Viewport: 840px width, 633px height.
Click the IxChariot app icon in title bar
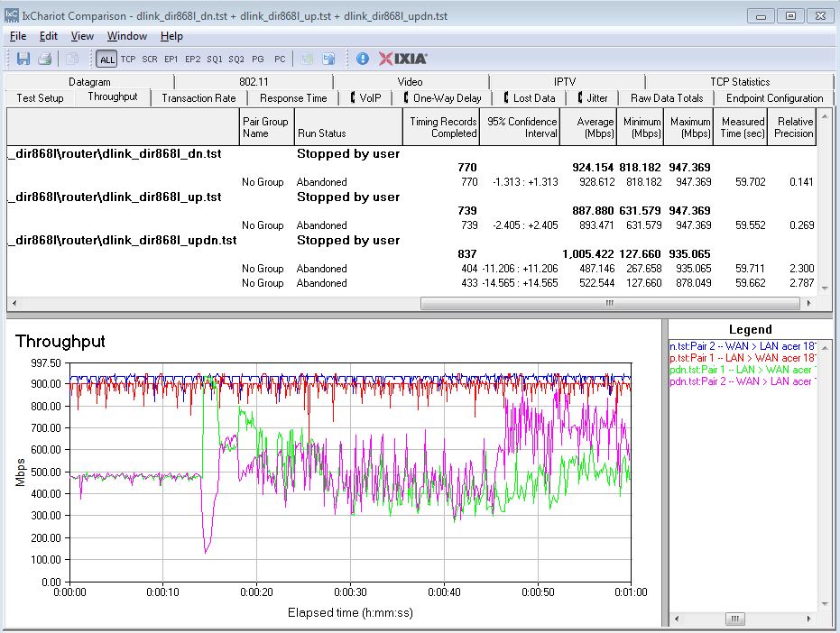point(11,15)
